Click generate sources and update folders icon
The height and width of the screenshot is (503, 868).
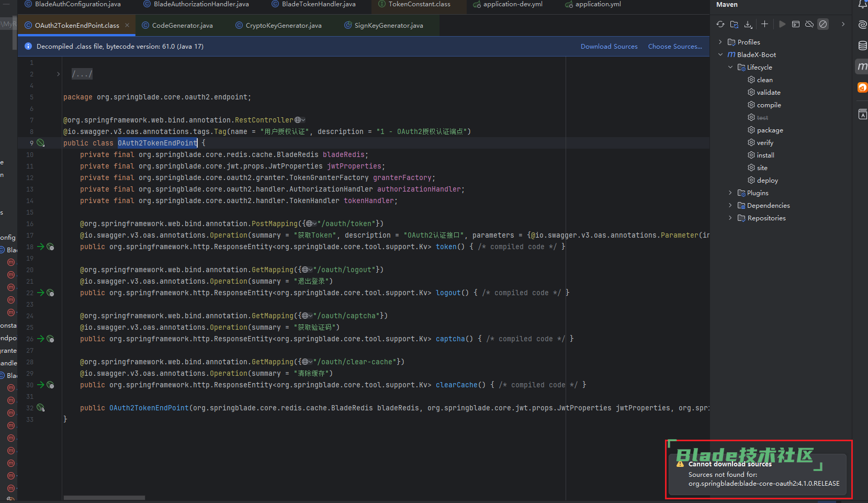pyautogui.click(x=735, y=24)
